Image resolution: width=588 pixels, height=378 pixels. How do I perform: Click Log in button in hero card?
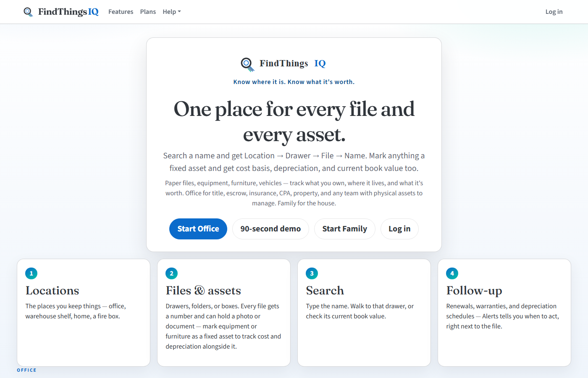[399, 229]
